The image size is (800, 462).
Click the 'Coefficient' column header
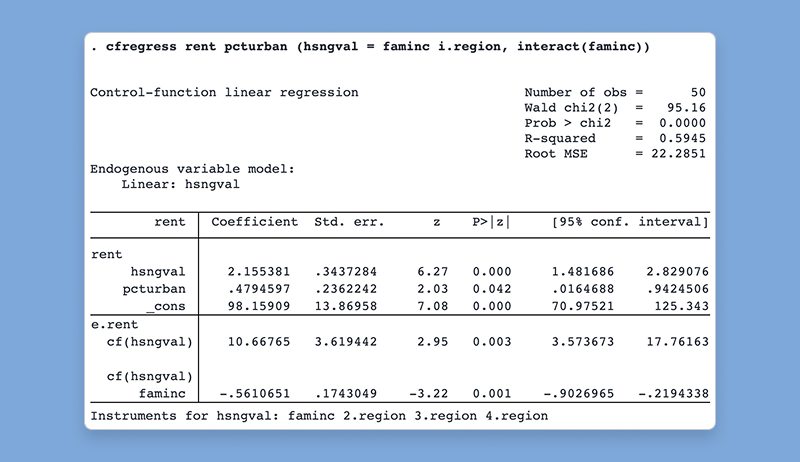pos(254,222)
